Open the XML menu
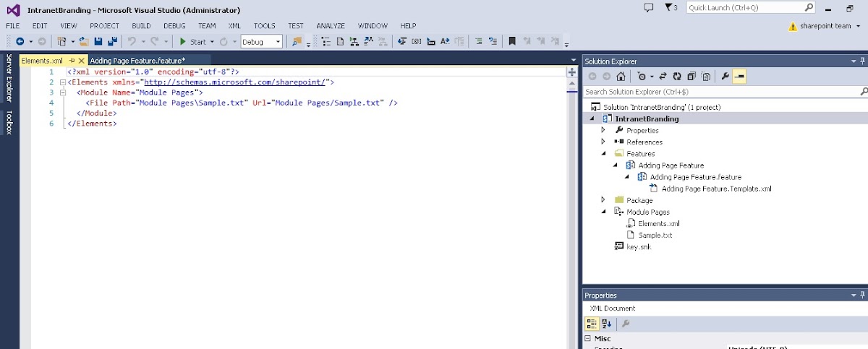868x349 pixels. click(234, 25)
